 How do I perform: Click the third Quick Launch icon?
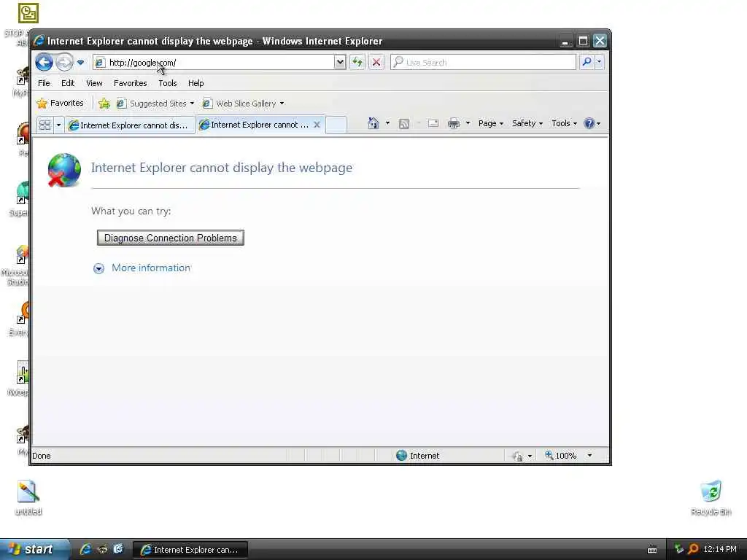(117, 549)
